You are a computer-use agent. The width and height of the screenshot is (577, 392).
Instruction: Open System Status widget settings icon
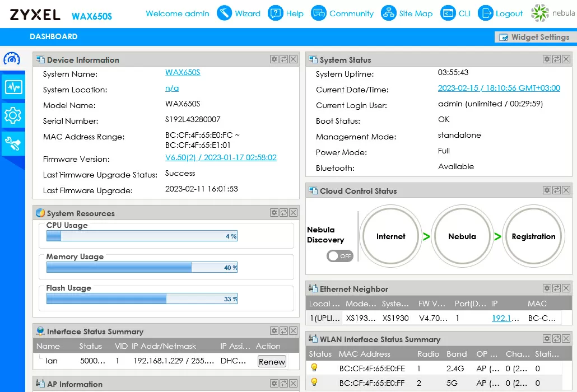[x=547, y=59]
